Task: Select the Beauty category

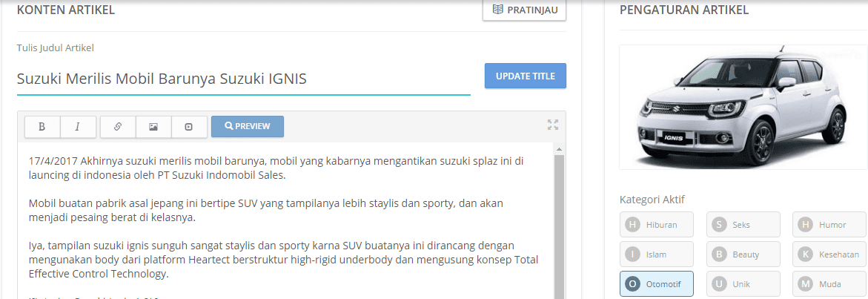Action: click(x=743, y=254)
